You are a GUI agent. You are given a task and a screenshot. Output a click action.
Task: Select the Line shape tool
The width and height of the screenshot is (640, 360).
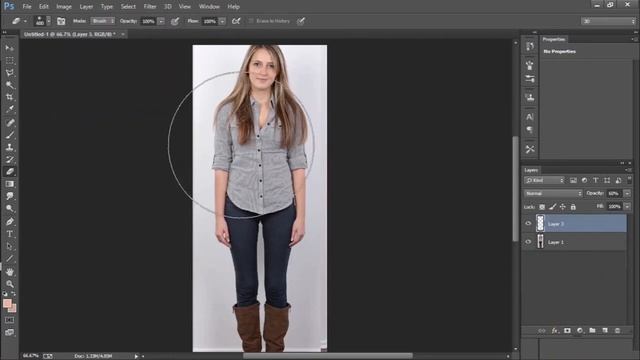9,259
